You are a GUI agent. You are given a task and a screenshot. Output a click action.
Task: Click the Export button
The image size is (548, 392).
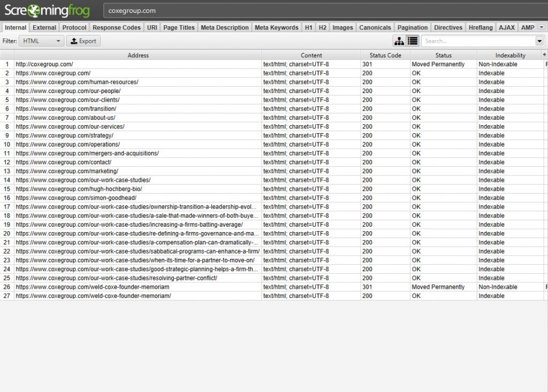point(83,41)
